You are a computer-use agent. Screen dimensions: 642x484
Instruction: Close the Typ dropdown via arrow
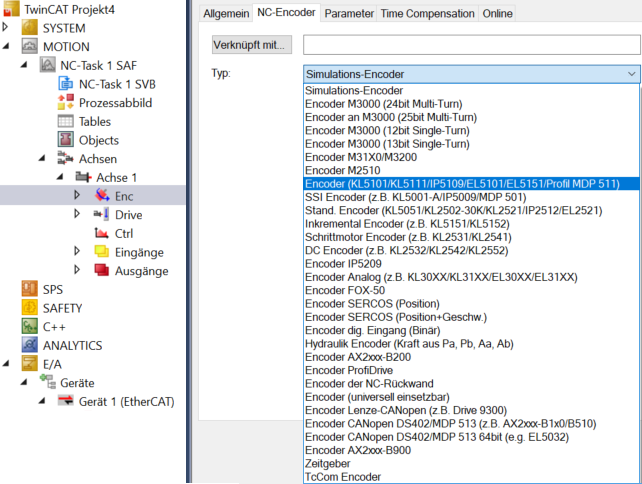tap(630, 74)
